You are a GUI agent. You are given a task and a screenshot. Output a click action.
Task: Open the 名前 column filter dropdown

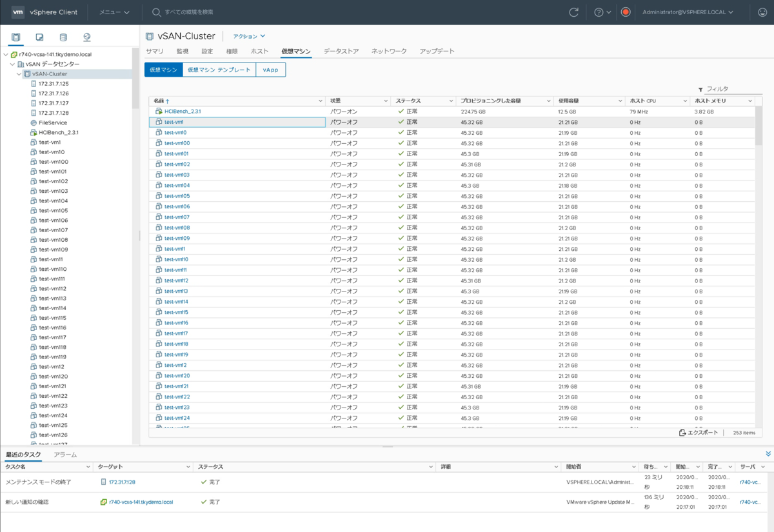321,101
